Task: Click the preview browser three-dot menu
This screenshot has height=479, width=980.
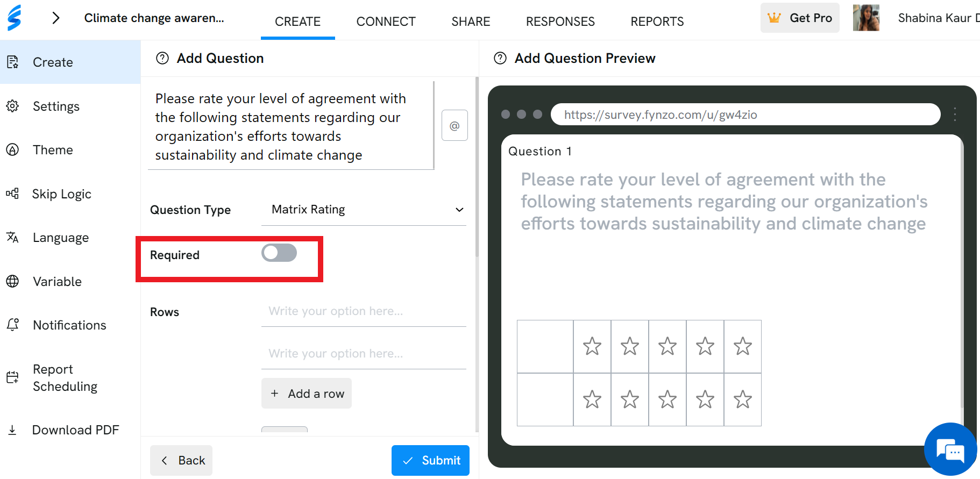Action: pyautogui.click(x=955, y=114)
